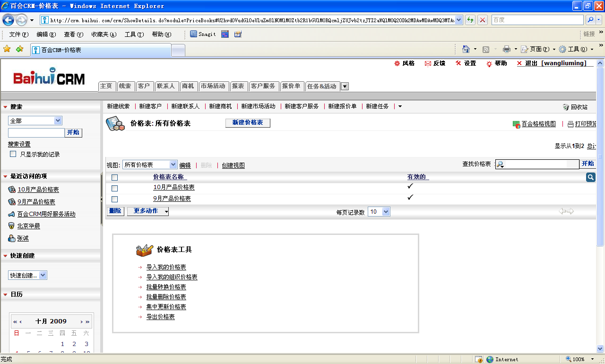Image resolution: width=605 pixels, height=364 pixels.
Task: Enable 只显示我的记录 checkbox
Action: pyautogui.click(x=13, y=154)
